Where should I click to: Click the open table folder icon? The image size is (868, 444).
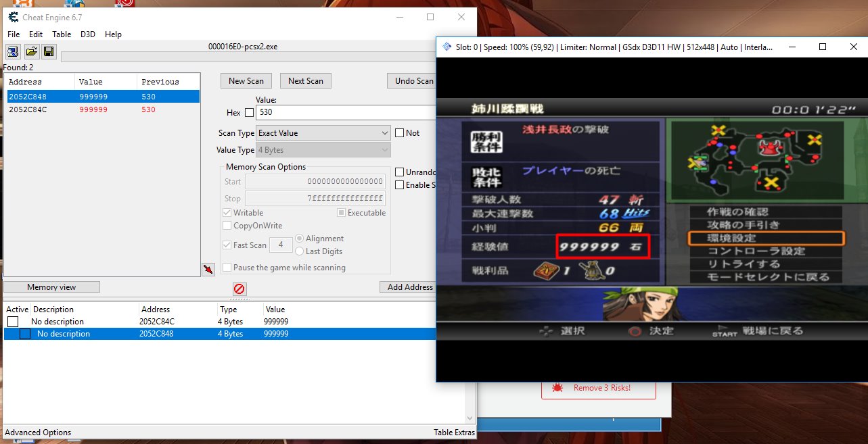(31, 51)
